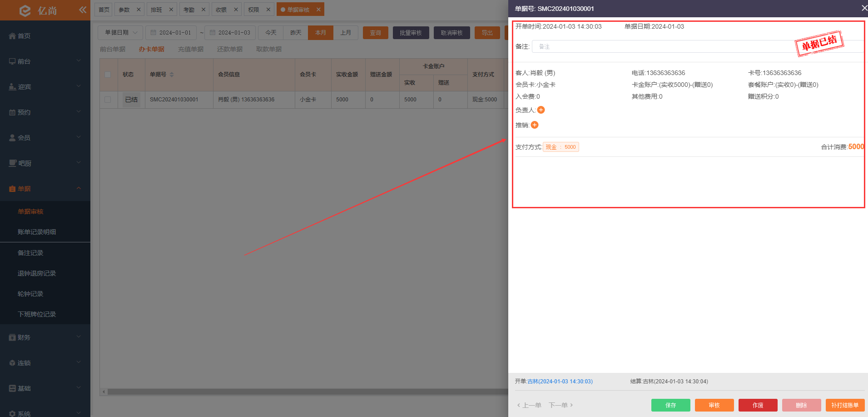This screenshot has height=417, width=868.
Task: Filter by 上月
Action: (346, 33)
